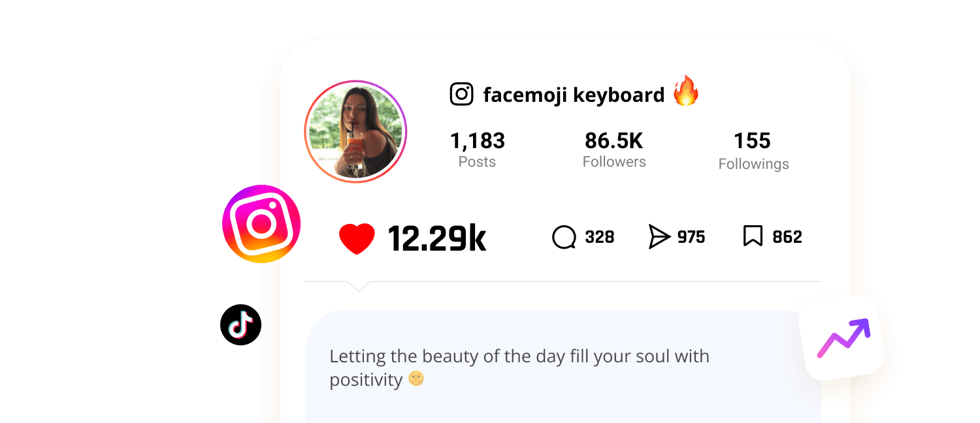Select the black TikTok logo
The image size is (980, 423).
pos(240,324)
